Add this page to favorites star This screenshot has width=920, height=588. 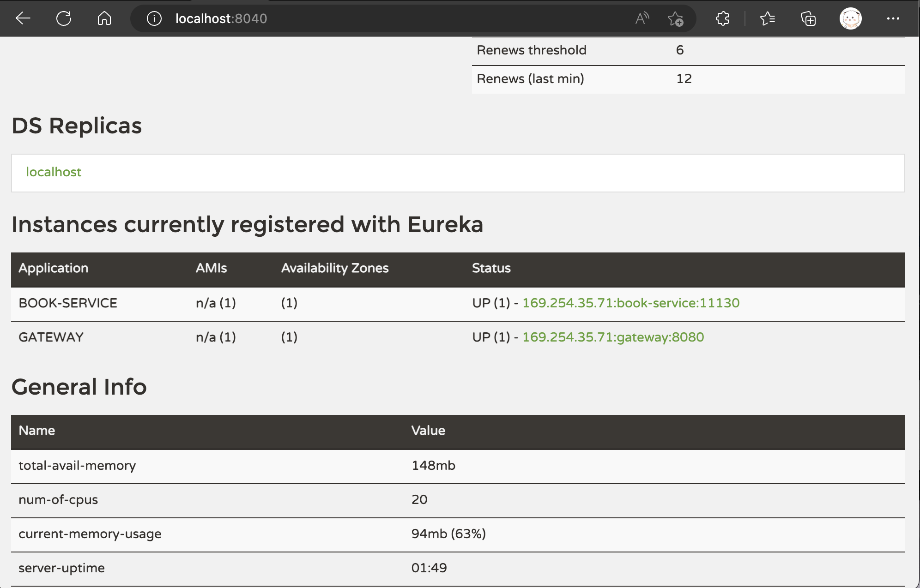(675, 19)
